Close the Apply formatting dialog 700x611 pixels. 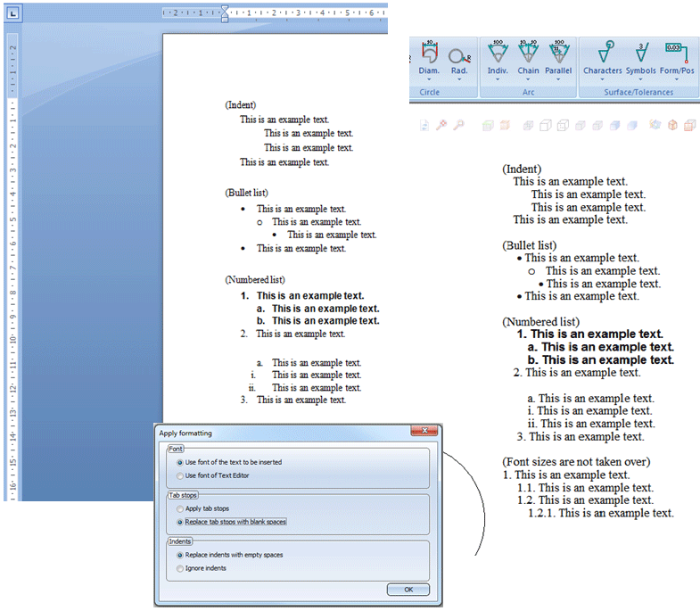pyautogui.click(x=424, y=431)
